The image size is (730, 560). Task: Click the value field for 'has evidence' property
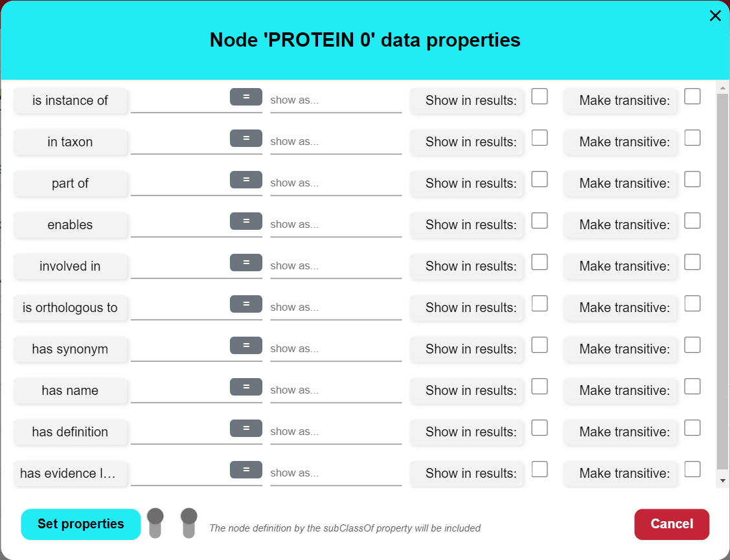(x=179, y=473)
